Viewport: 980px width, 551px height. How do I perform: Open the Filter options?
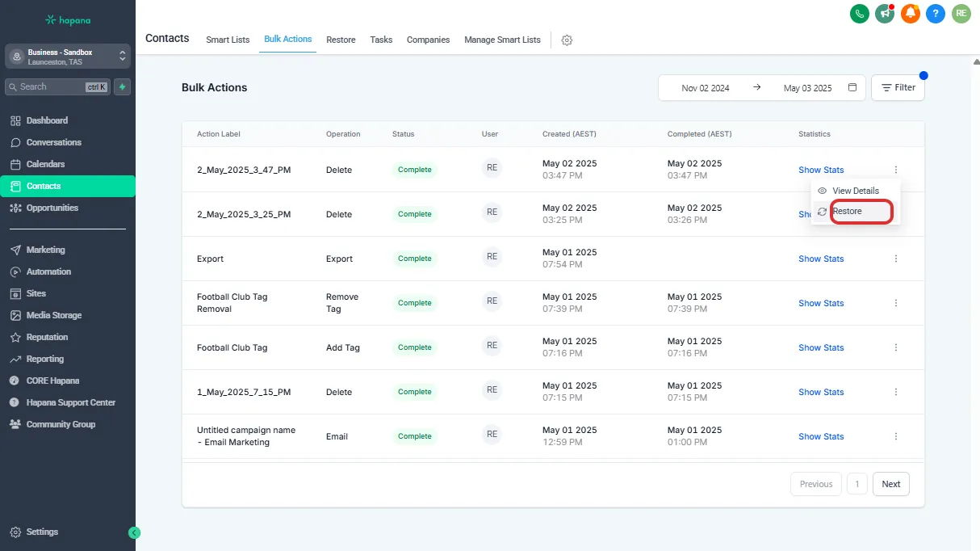tap(898, 87)
